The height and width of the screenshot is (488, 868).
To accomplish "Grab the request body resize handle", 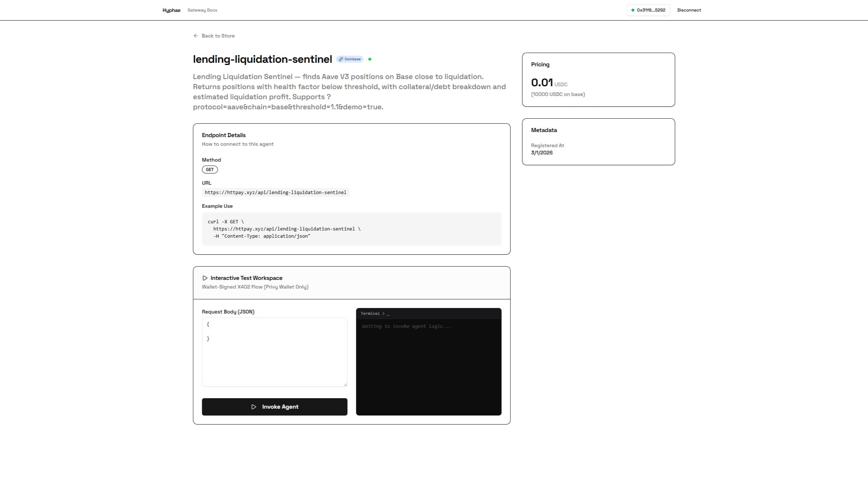I will 345,384.
